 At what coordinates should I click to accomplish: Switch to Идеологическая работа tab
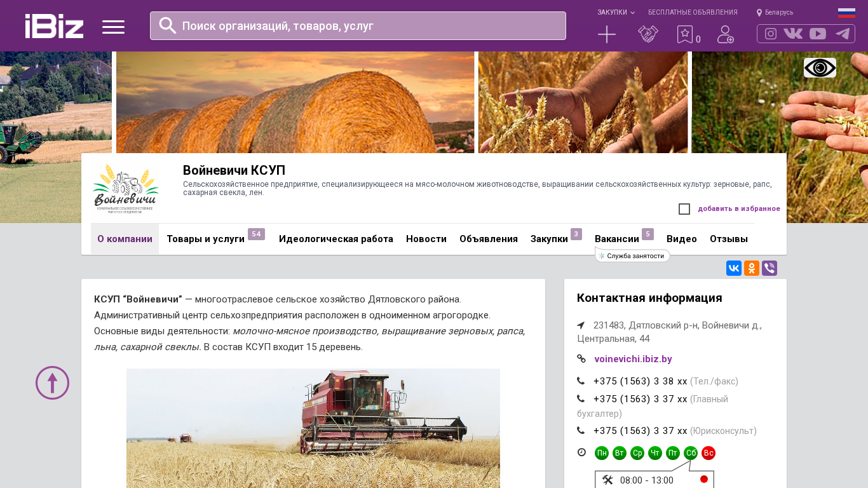(x=336, y=239)
